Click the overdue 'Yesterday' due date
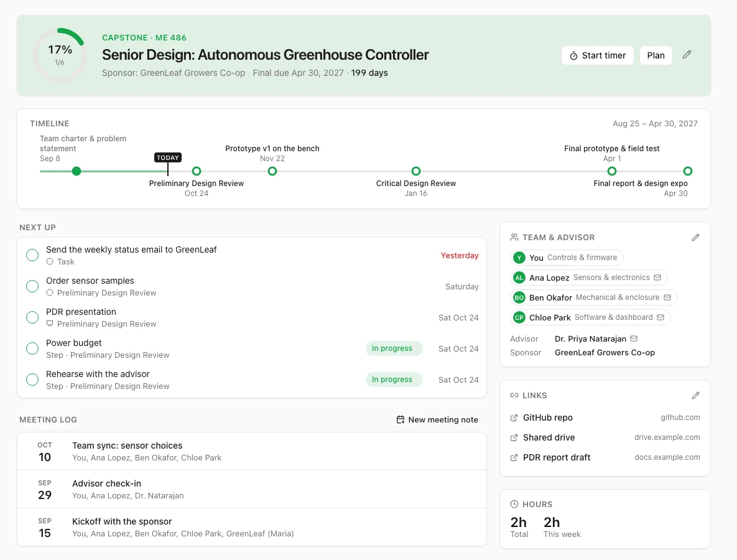The width and height of the screenshot is (737, 560). (460, 255)
